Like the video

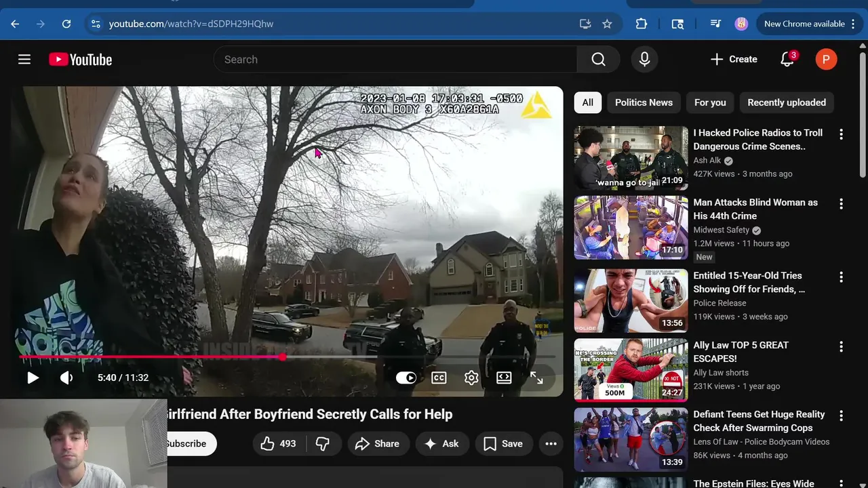279,444
